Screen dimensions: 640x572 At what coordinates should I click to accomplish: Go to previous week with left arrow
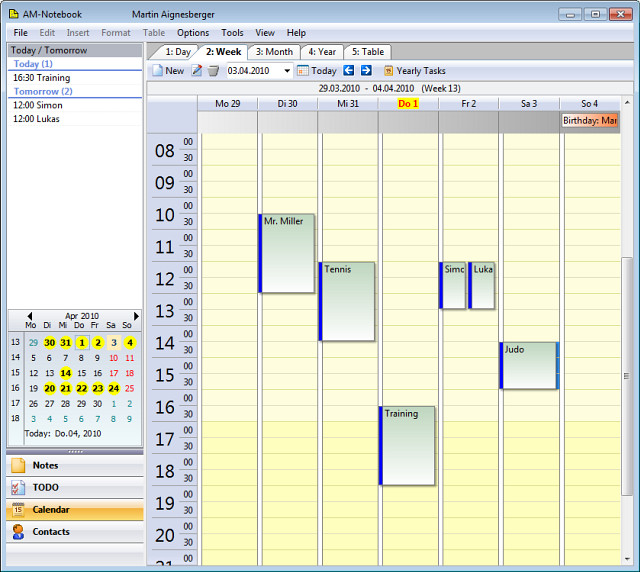coord(349,70)
